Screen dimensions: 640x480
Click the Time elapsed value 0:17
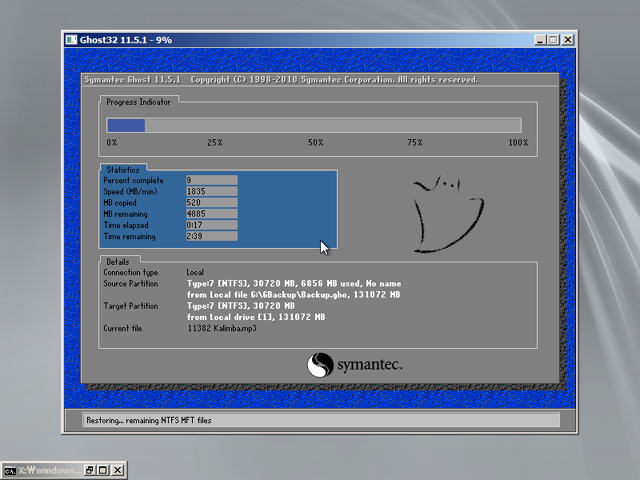[x=211, y=225]
